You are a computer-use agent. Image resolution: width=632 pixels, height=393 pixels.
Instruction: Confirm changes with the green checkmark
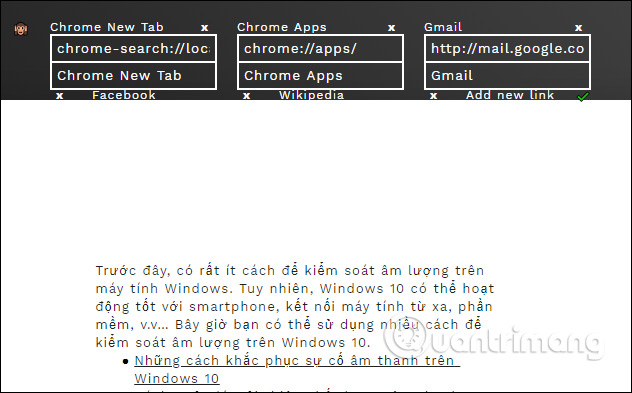tap(583, 97)
